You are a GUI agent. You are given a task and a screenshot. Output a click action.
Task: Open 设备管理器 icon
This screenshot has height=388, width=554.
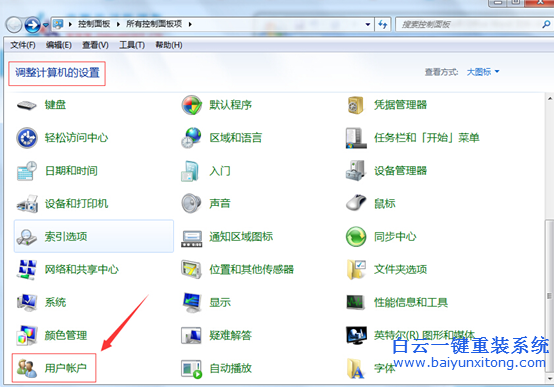[356, 171]
